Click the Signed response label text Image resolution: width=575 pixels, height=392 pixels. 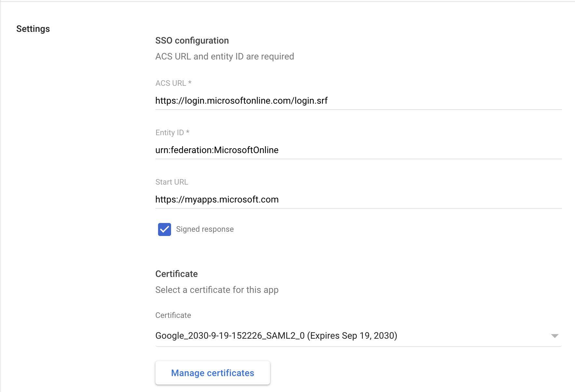pos(205,229)
